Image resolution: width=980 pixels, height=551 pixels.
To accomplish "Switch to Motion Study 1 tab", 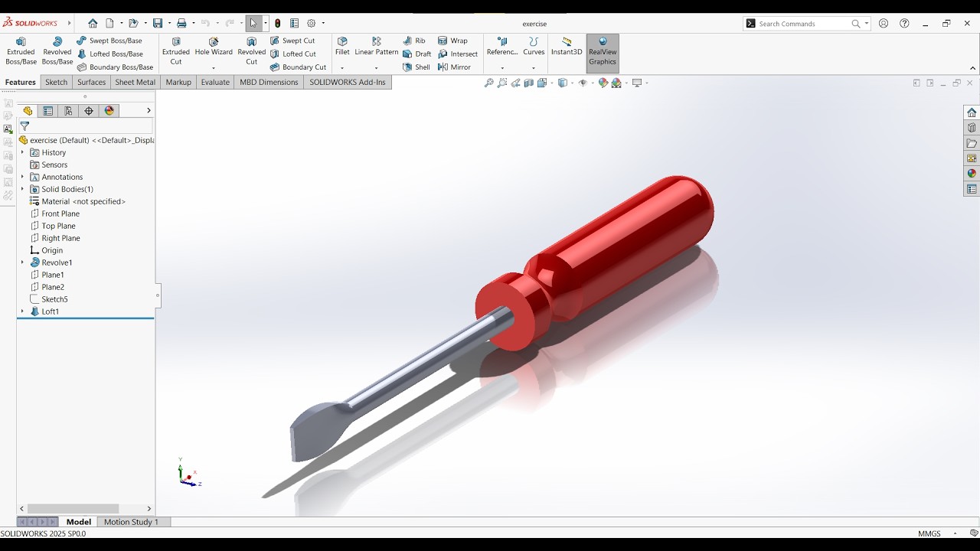I will [x=131, y=522].
